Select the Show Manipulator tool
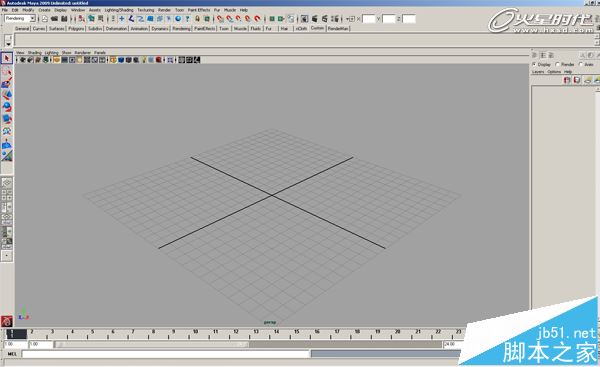The image size is (600, 367). click(x=7, y=156)
